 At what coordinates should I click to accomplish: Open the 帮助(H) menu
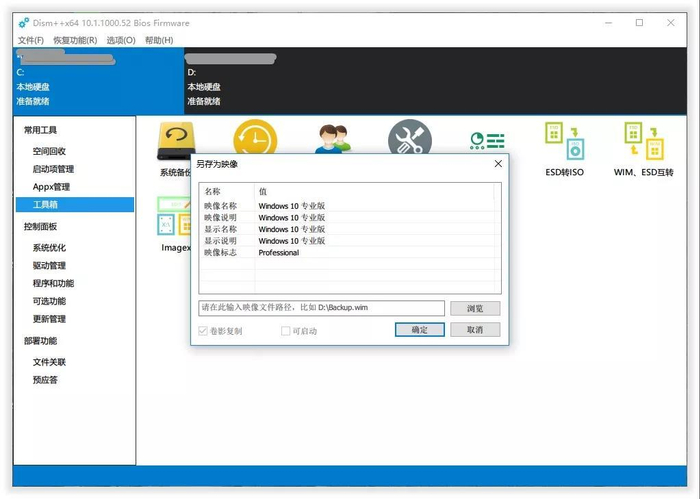point(159,40)
